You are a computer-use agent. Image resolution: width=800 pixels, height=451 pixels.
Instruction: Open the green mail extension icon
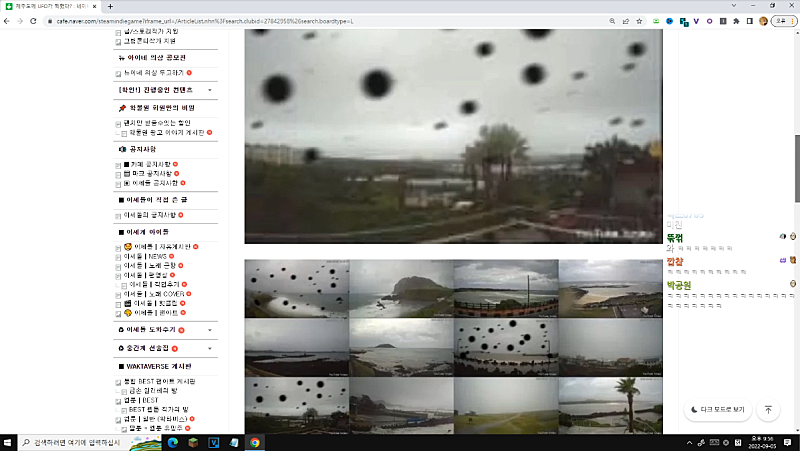[x=656, y=21]
